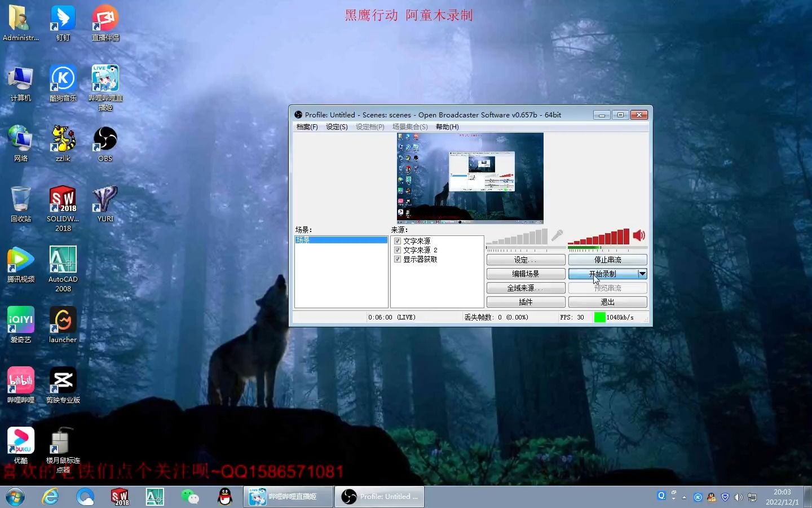Click the system tray volume icon
812x508 pixels.
[x=739, y=497]
